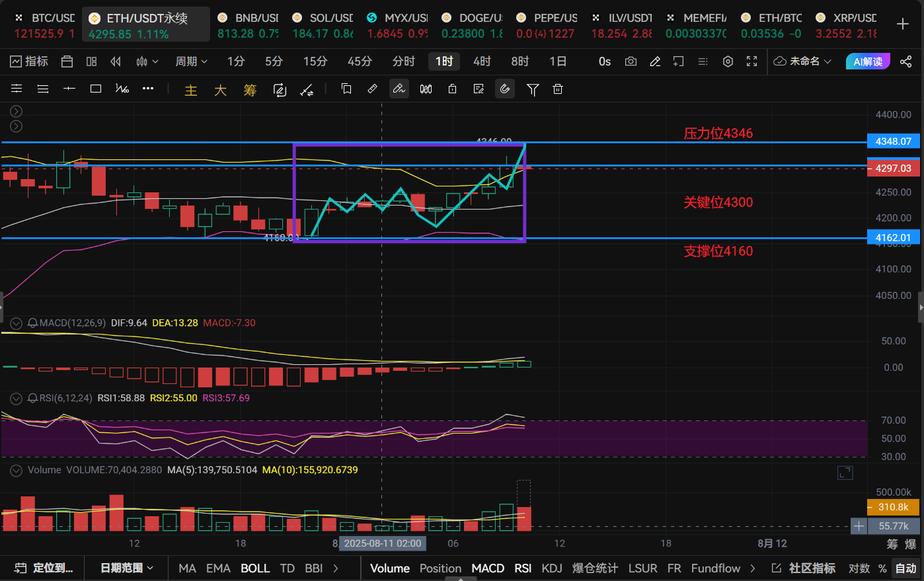Viewport: 924px width, 581px height.
Task: Switch to the 1分 timeframe
Action: coord(236,61)
